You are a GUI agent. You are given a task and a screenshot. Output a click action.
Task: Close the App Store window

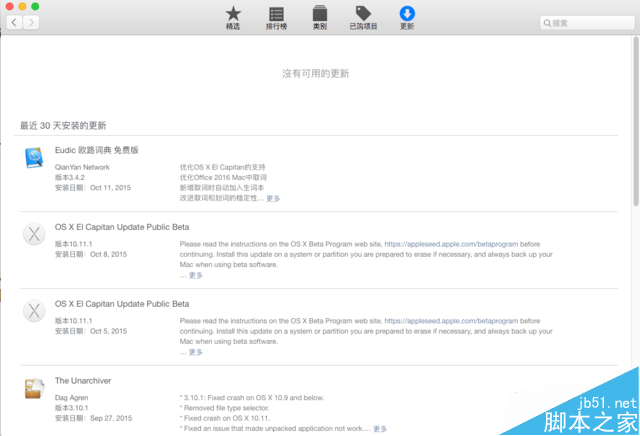9,6
